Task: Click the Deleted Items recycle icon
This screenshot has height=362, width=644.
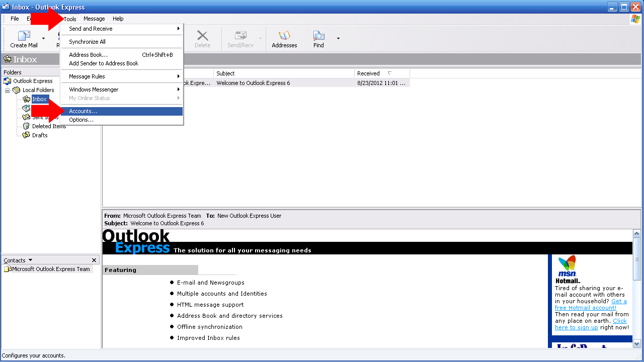Action: click(26, 126)
